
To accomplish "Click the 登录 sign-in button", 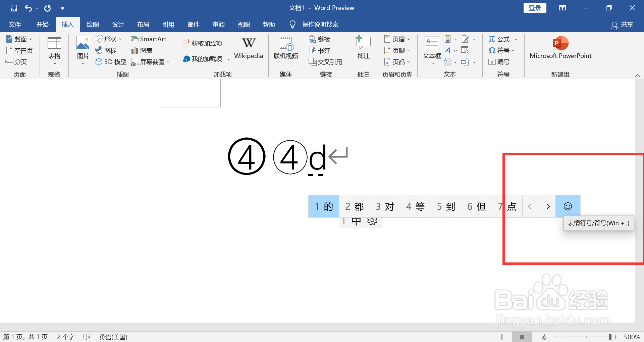I will tap(535, 7).
